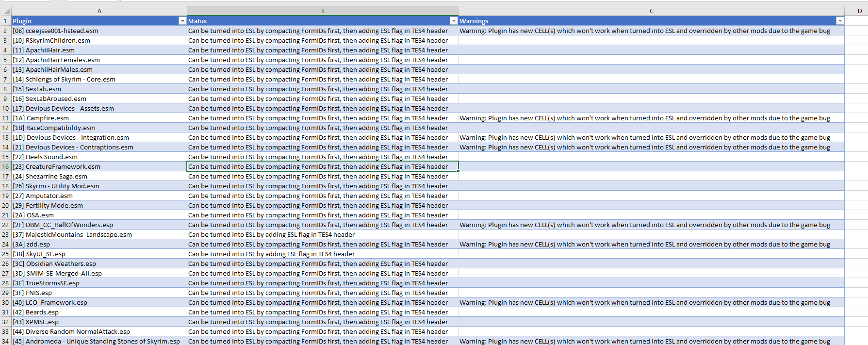Select column C header

pyautogui.click(x=651, y=11)
